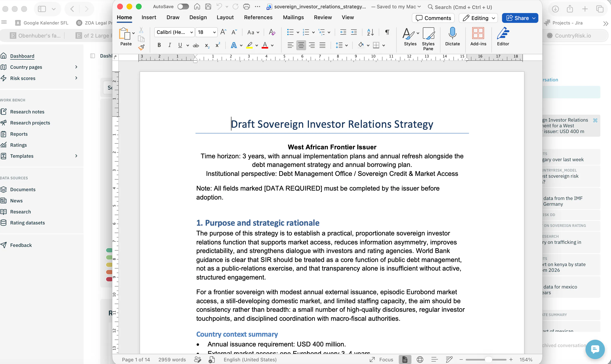Click the Sort A-Z icon

tap(370, 32)
